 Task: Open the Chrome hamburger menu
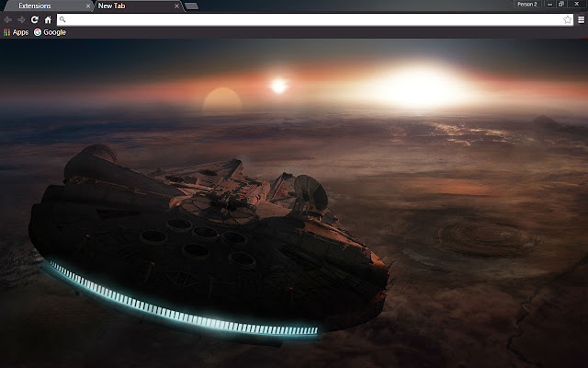click(581, 19)
